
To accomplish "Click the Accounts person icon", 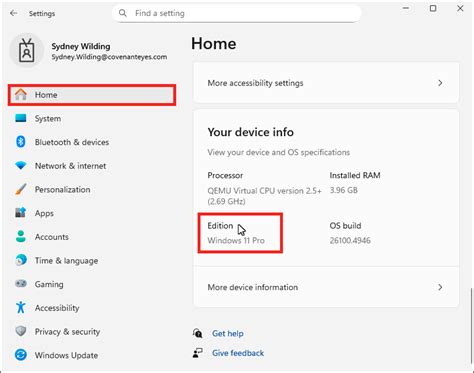I will click(21, 237).
